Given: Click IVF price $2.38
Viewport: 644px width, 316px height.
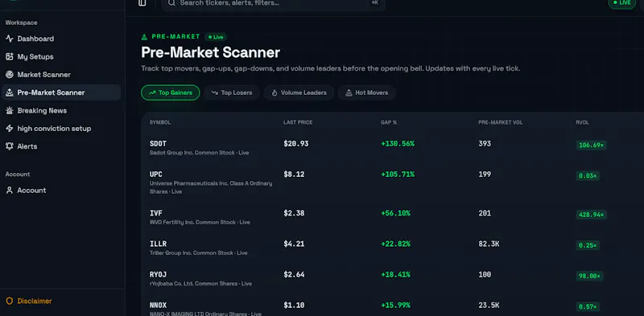Looking at the screenshot, I should [294, 213].
